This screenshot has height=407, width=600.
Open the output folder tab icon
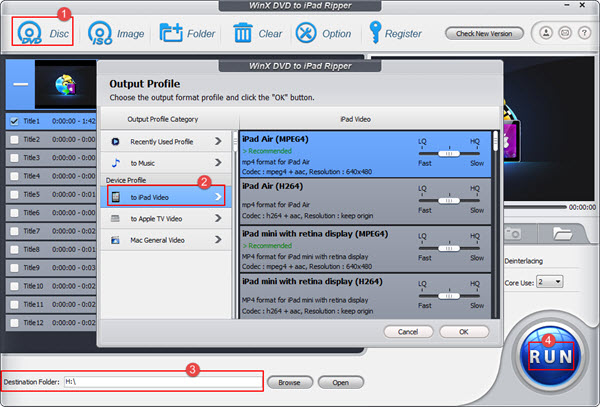[562, 233]
